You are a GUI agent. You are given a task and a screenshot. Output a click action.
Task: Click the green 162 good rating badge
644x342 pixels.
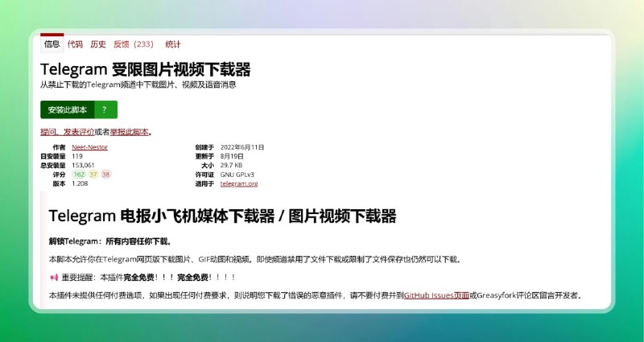point(79,175)
